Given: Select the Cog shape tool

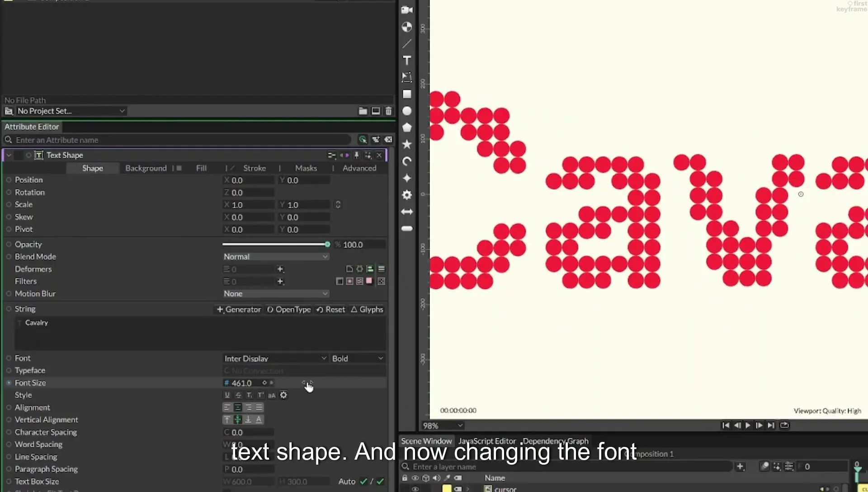Looking at the screenshot, I should 407,195.
